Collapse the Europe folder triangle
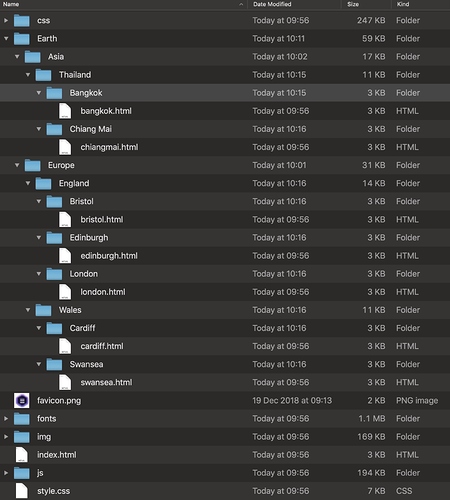The width and height of the screenshot is (450, 500). pos(17,165)
